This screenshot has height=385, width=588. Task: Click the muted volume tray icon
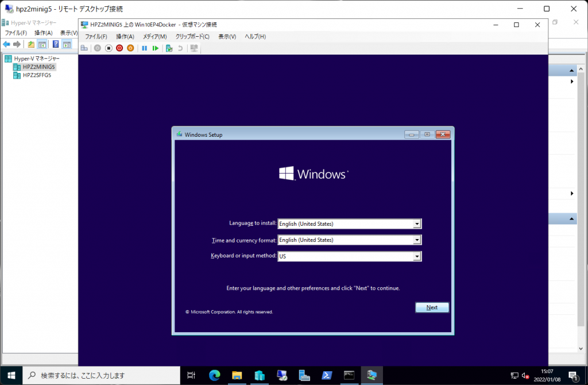(525, 376)
